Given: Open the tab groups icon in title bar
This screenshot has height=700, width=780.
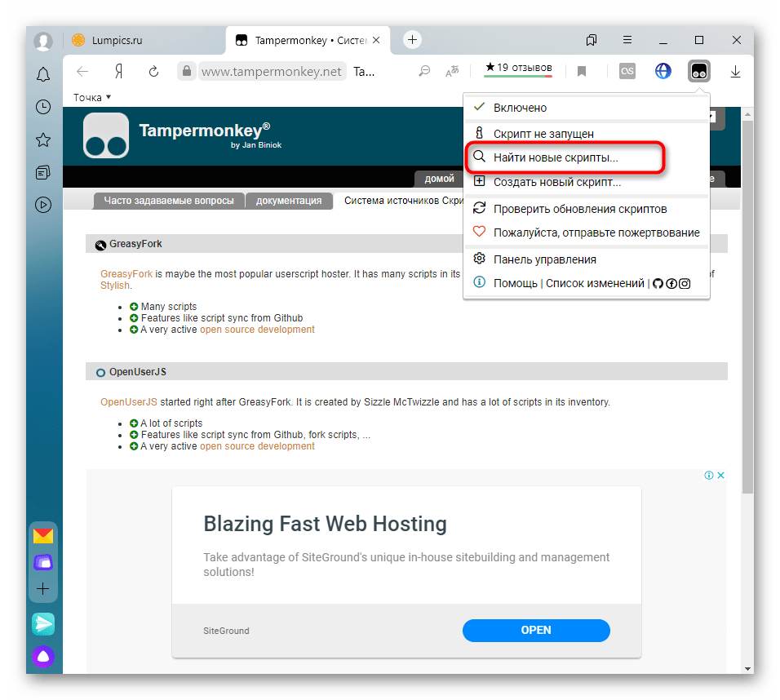Looking at the screenshot, I should point(591,40).
